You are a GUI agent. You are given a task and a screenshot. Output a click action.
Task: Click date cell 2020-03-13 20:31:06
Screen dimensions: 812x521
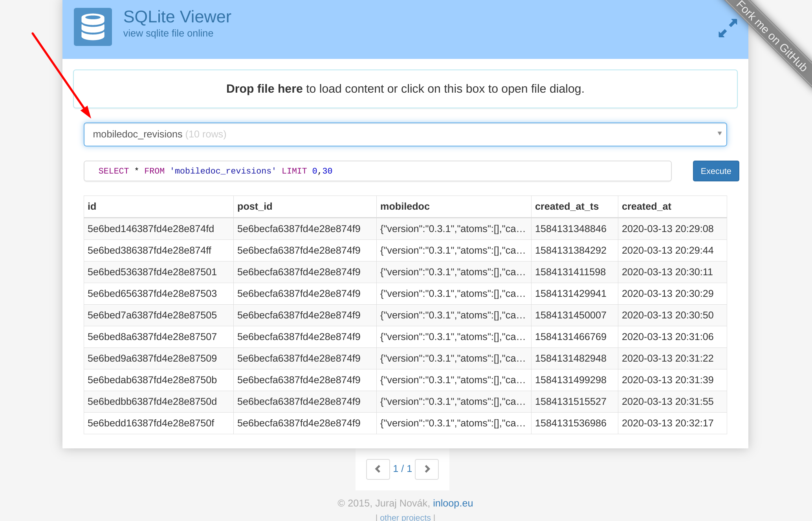click(672, 337)
